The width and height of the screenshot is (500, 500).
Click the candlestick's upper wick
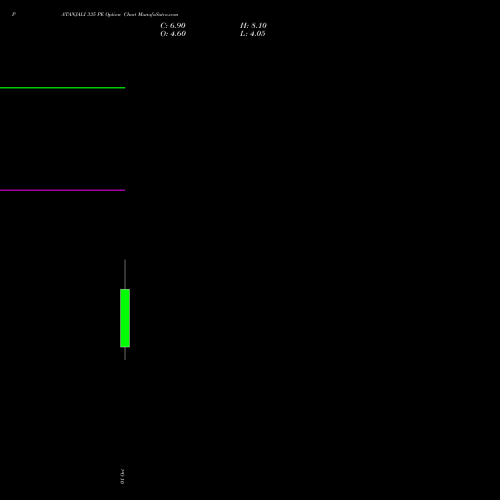(x=125, y=274)
